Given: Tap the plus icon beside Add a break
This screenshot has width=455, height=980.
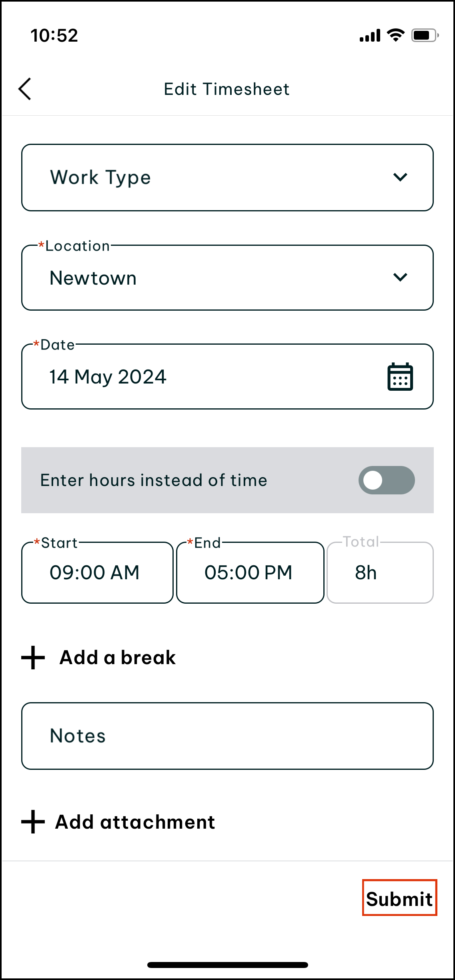Looking at the screenshot, I should [x=33, y=657].
